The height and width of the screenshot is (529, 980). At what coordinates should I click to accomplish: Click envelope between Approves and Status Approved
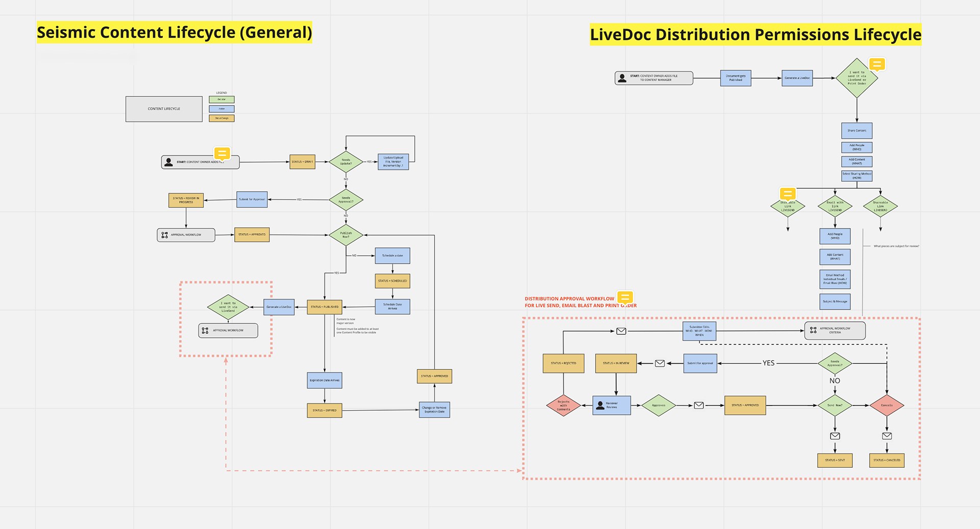coord(699,405)
